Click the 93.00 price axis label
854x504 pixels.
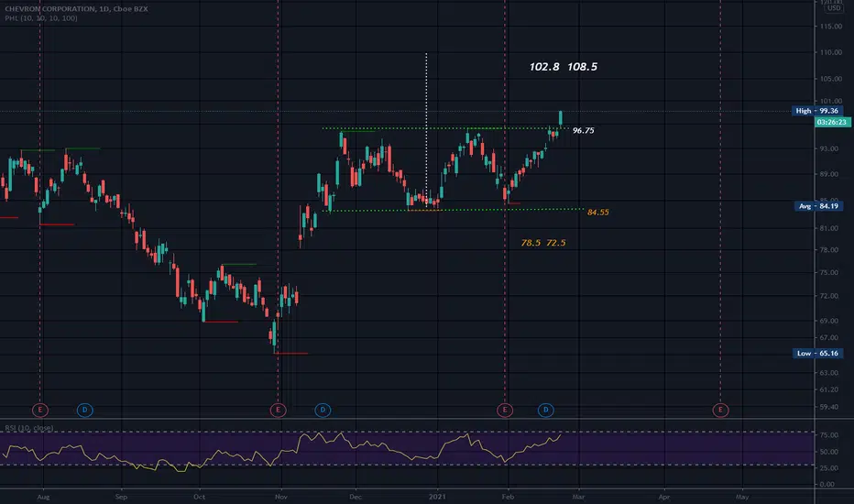[830, 148]
